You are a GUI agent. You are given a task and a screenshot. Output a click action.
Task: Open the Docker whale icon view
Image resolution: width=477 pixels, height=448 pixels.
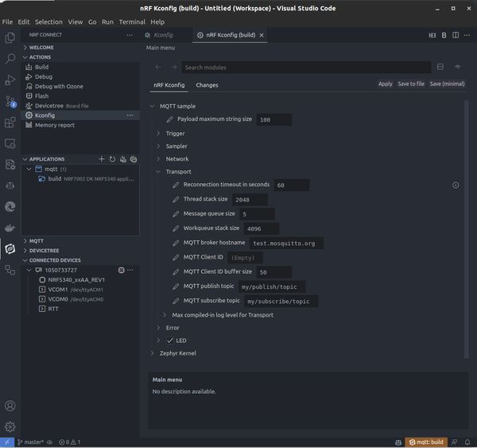[10, 228]
